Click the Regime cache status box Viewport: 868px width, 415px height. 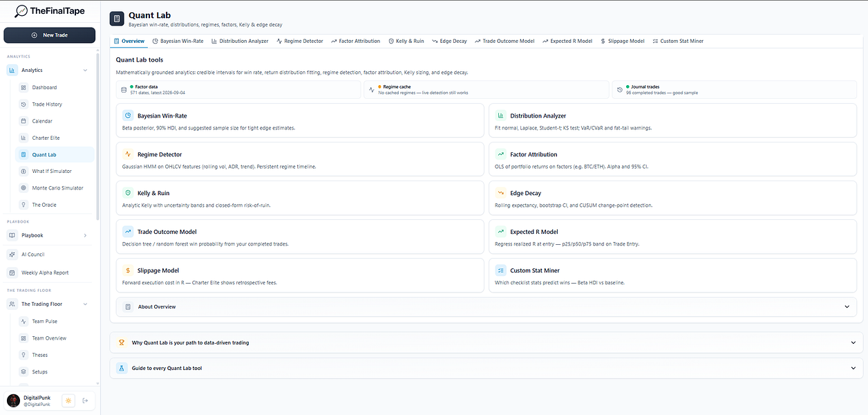[x=487, y=90]
